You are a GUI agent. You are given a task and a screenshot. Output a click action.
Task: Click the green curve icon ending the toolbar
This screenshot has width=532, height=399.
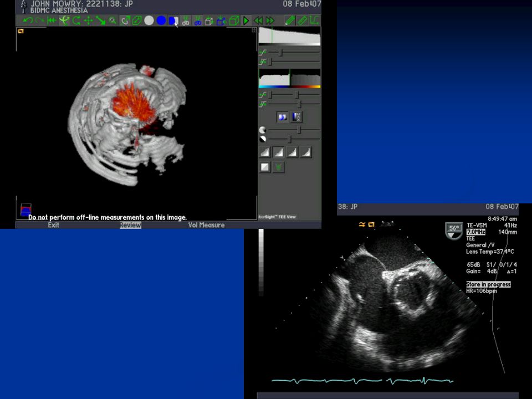(314, 21)
